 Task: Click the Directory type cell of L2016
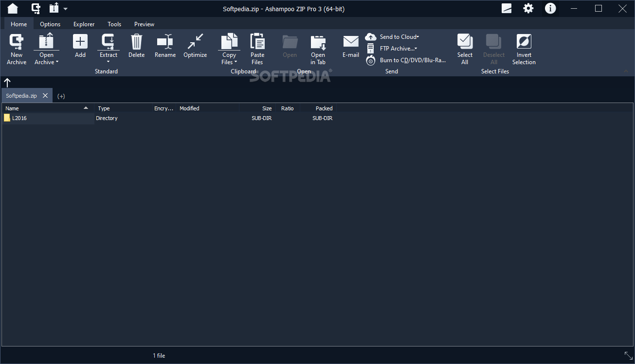(107, 118)
